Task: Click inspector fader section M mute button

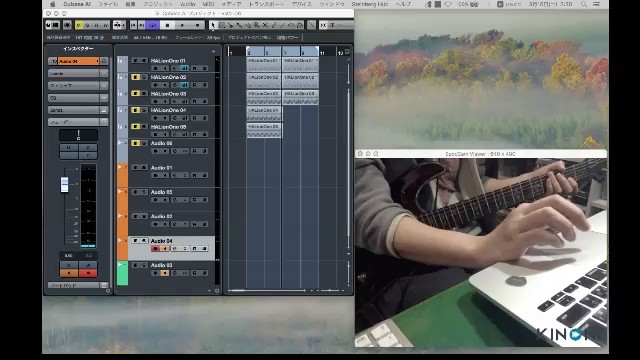Action: click(x=69, y=147)
